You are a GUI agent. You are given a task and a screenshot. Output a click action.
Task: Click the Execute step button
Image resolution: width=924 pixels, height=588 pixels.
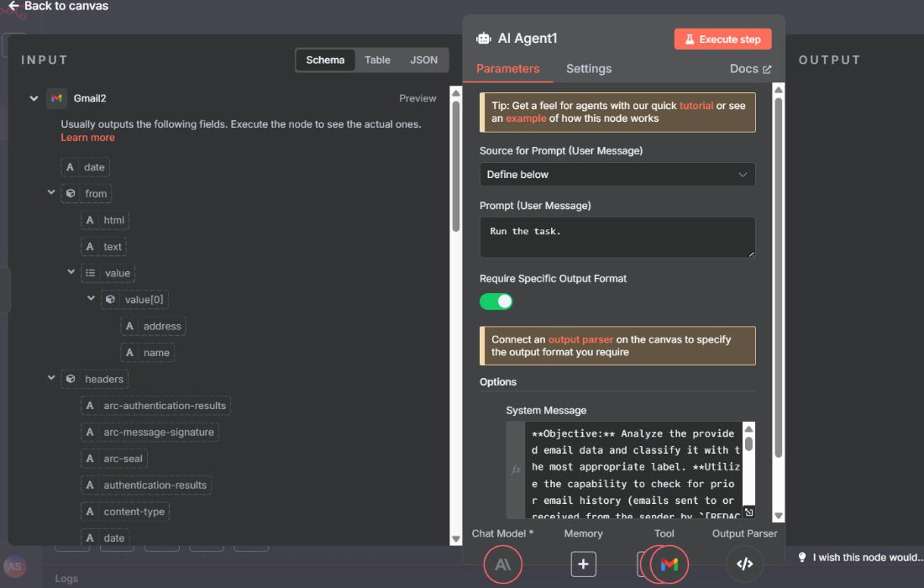tap(722, 39)
